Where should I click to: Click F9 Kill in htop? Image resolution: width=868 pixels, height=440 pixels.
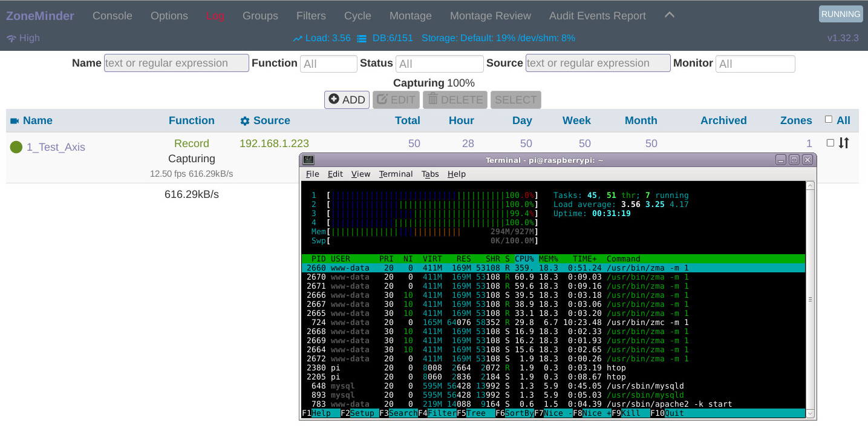click(x=630, y=413)
